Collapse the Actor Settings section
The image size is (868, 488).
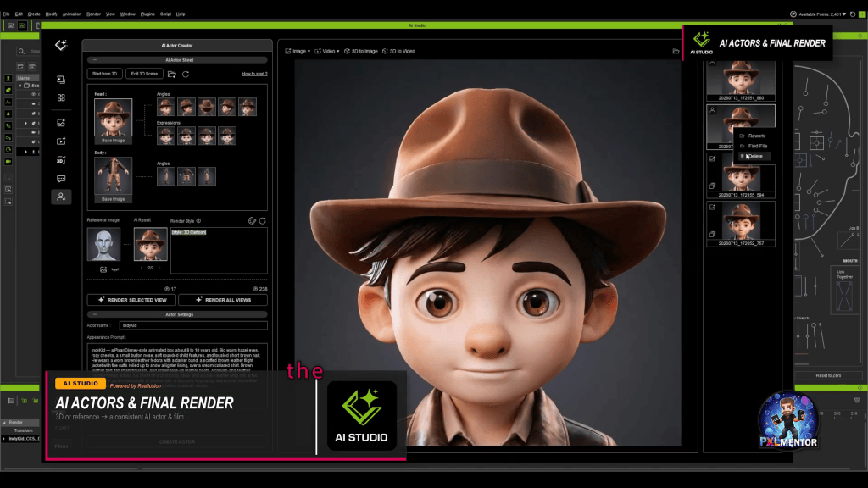tap(95, 314)
